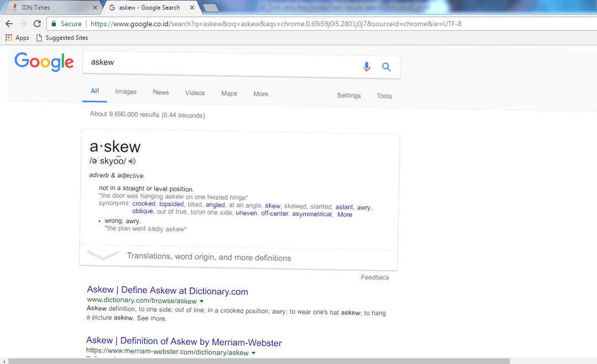Close the IDN Times tab
Image resolution: width=597 pixels, height=364 pixels.
pos(95,8)
